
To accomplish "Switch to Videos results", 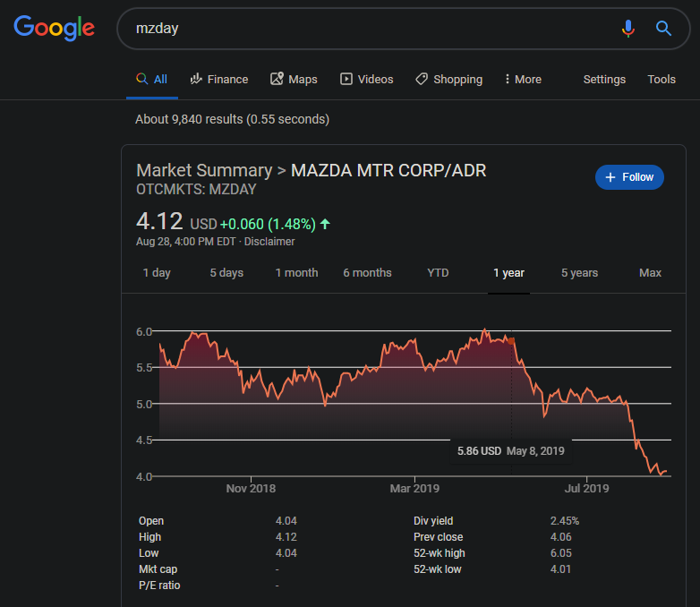I will pyautogui.click(x=366, y=80).
